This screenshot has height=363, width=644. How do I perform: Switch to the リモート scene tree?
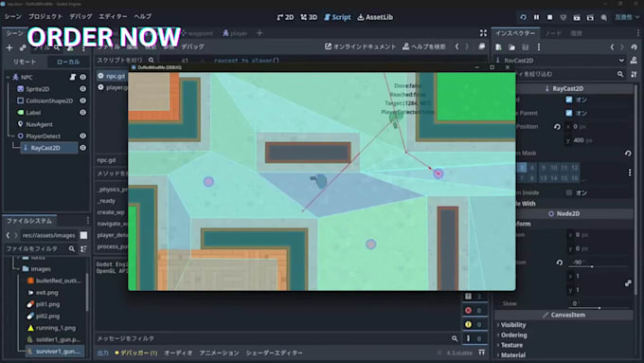point(25,62)
